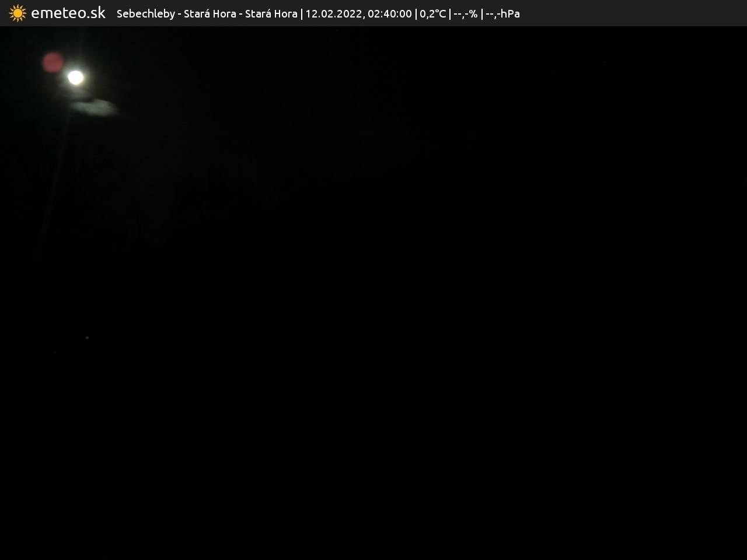Click the orange sun logo icon
747x560 pixels.
(x=18, y=13)
